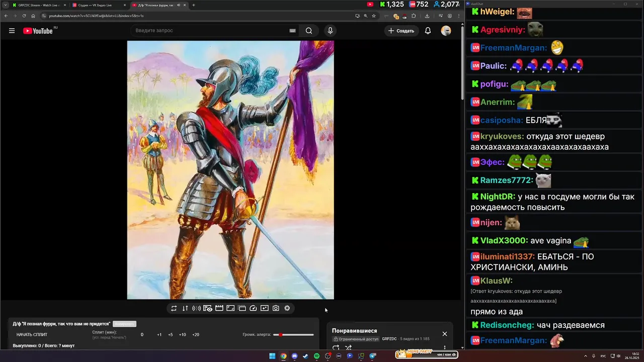Click the clapperboard icon in player toolbar

(219, 308)
